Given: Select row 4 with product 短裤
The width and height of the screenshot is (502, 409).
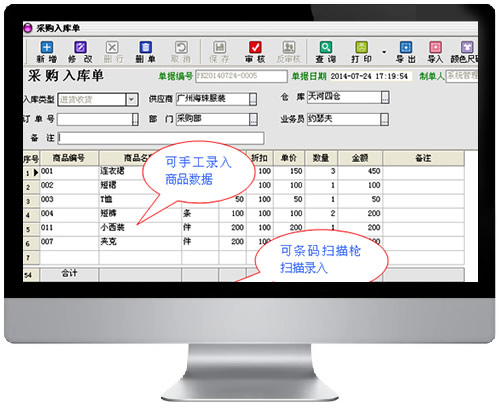Looking at the screenshot, I should (243, 213).
